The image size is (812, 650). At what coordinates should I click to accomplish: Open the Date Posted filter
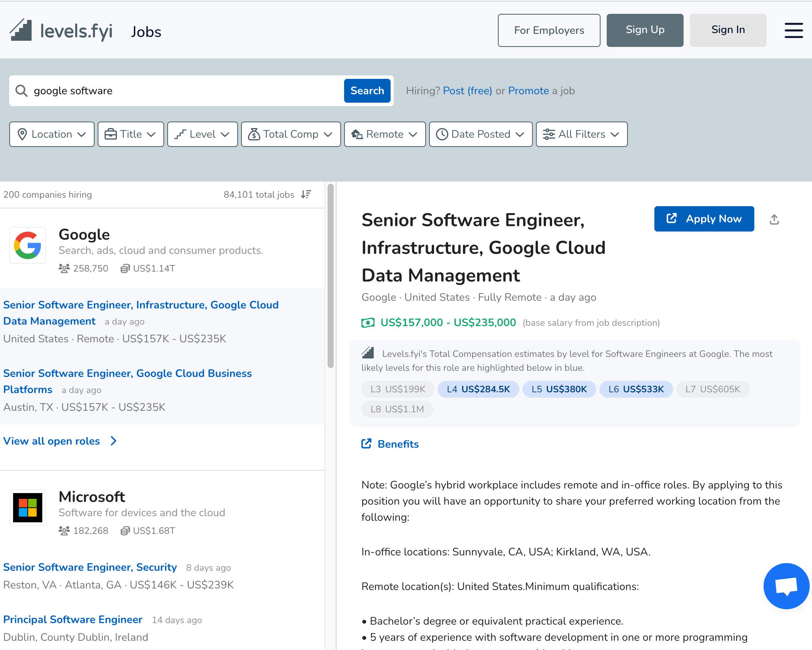[481, 134]
